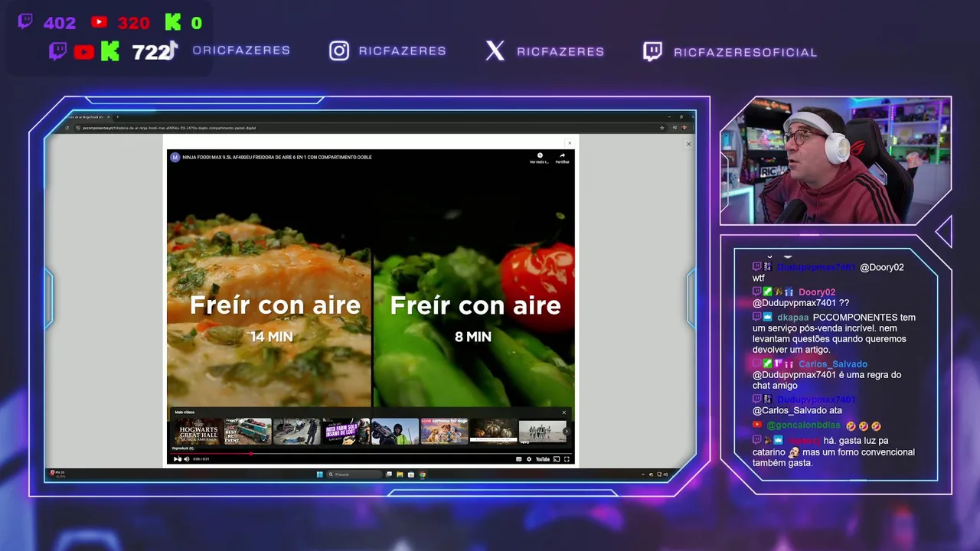Click the video channel avatar 'M'
The image size is (980, 551).
pyautogui.click(x=175, y=157)
